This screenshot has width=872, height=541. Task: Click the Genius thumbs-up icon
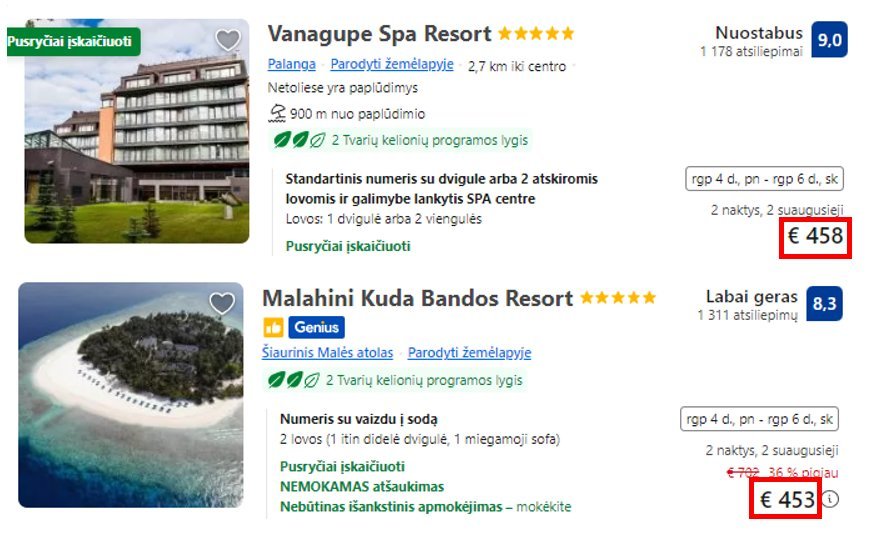(x=273, y=327)
